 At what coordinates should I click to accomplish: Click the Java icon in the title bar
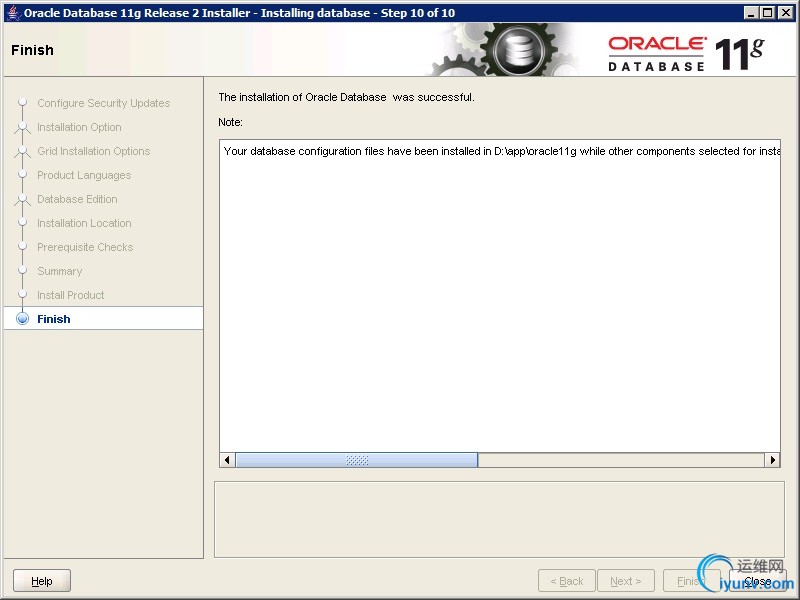(13, 13)
